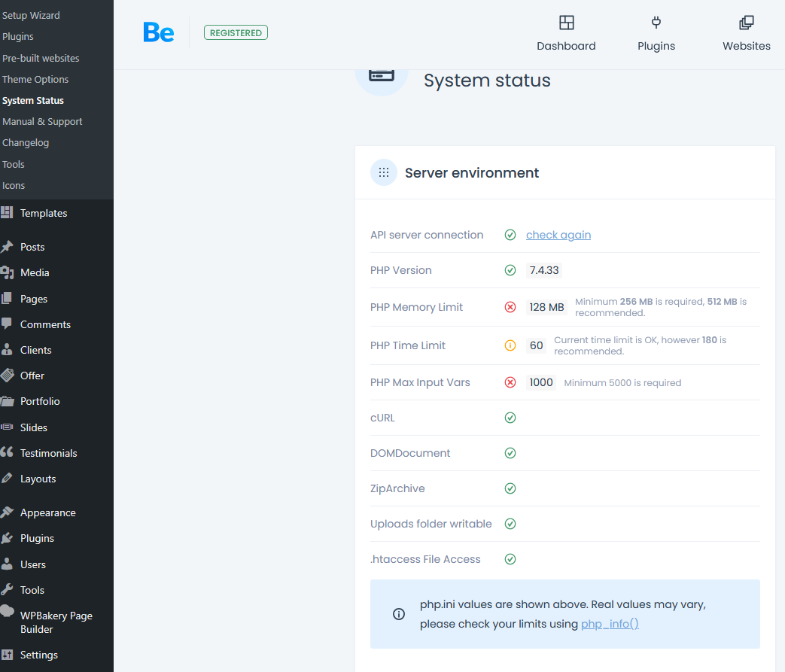Click the Dashboard grid icon
The height and width of the screenshot is (672, 785).
pos(566,23)
